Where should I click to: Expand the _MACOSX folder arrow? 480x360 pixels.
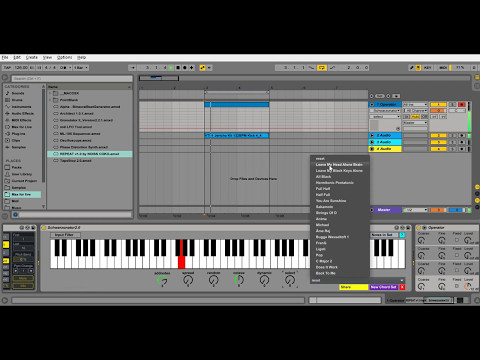coord(50,93)
